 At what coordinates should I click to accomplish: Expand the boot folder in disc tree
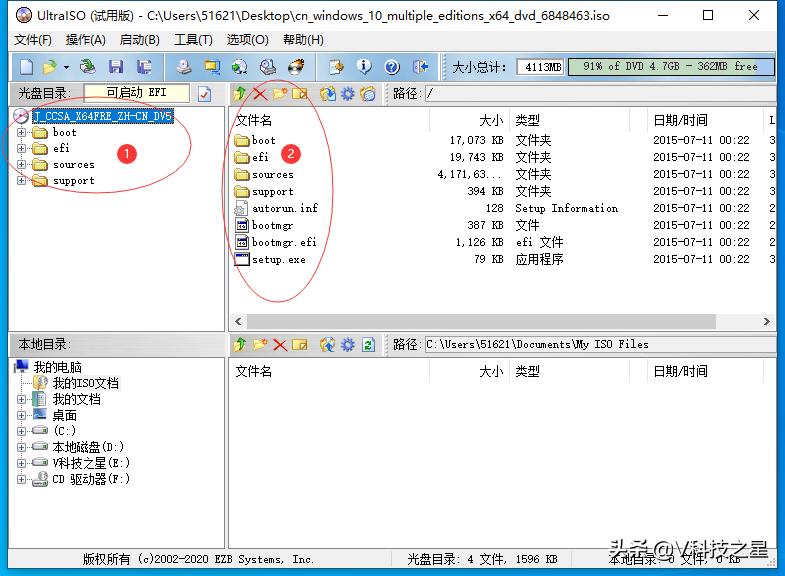point(22,132)
